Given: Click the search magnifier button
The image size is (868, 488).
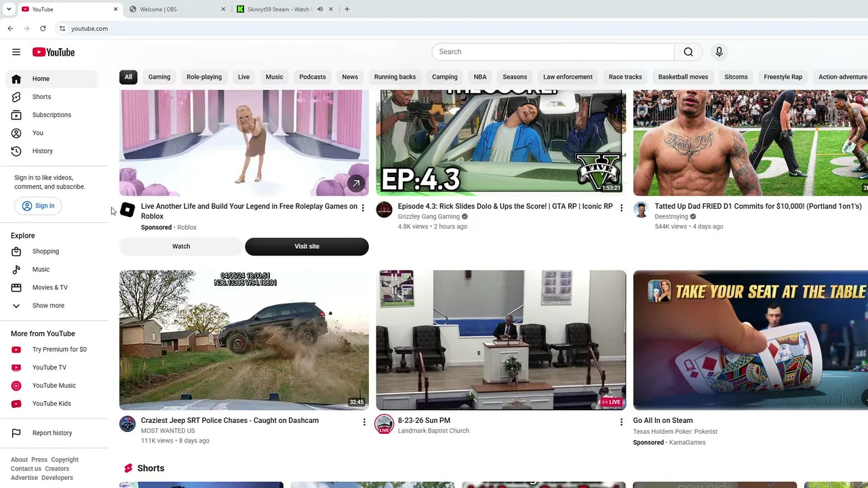Looking at the screenshot, I should 688,52.
